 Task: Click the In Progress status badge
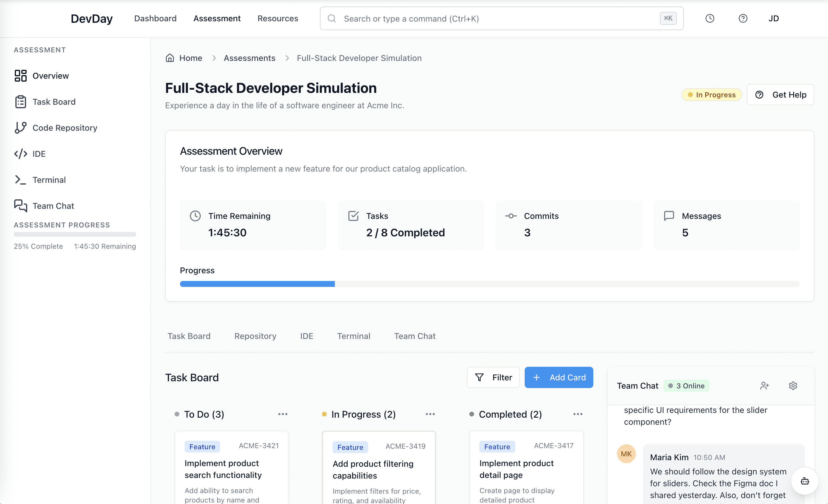point(712,95)
